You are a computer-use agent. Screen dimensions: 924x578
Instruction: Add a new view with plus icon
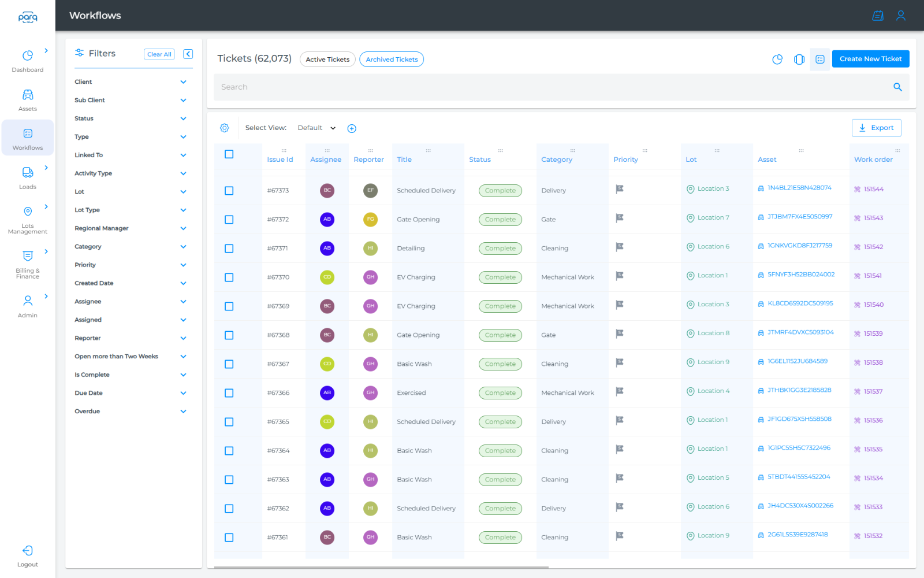(x=352, y=128)
